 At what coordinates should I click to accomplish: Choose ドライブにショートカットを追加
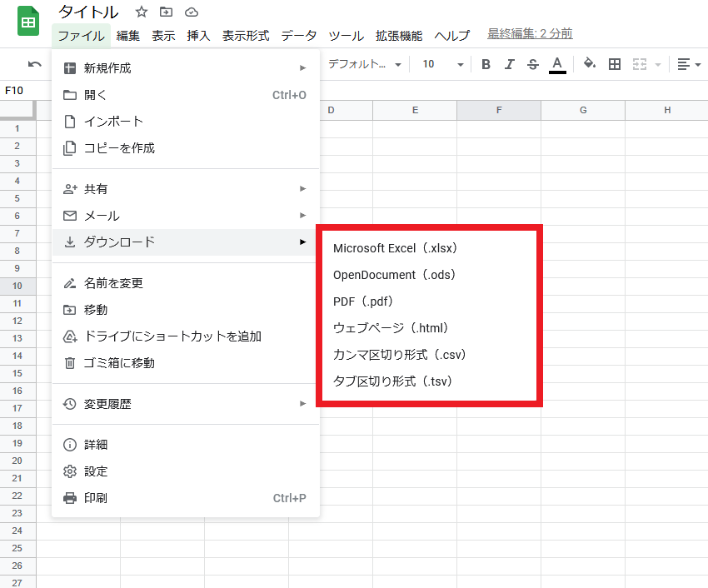186,336
